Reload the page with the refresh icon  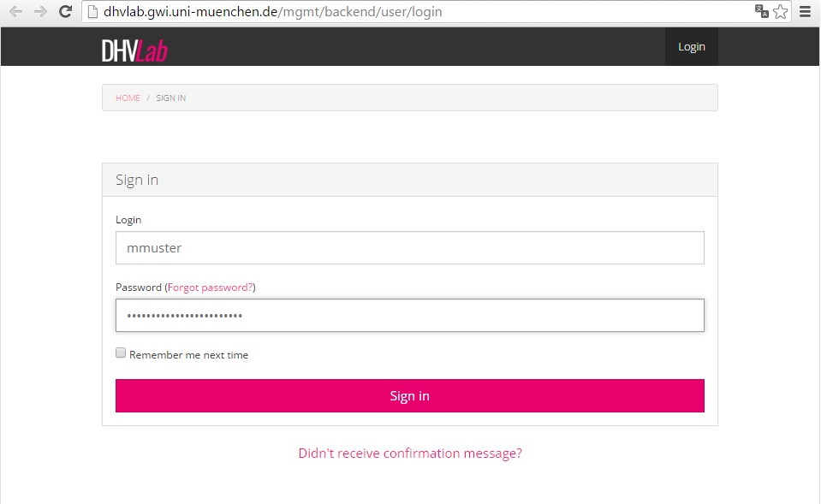65,12
